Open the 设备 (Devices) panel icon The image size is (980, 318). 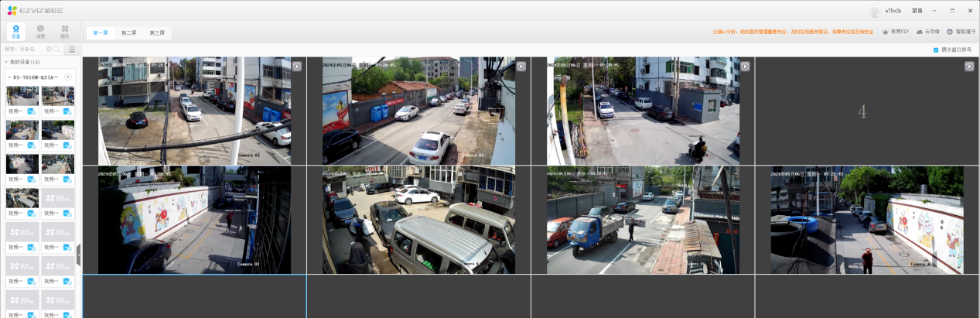pos(15,31)
